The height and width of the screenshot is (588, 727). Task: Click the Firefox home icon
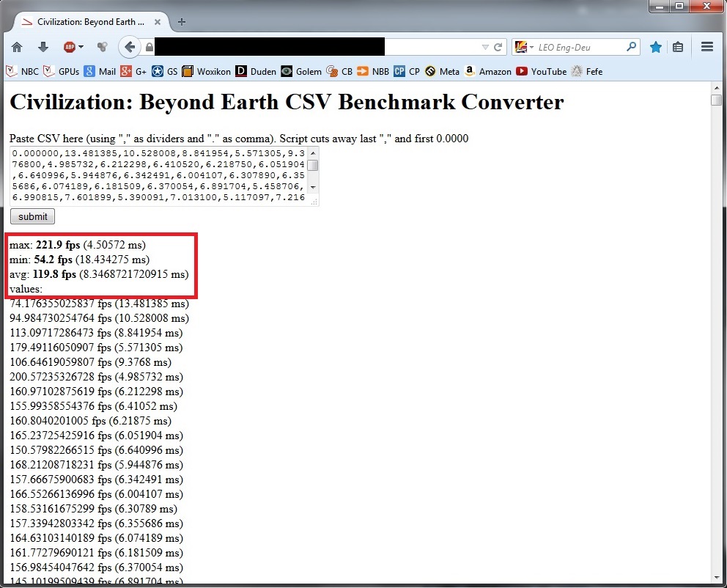click(17, 47)
